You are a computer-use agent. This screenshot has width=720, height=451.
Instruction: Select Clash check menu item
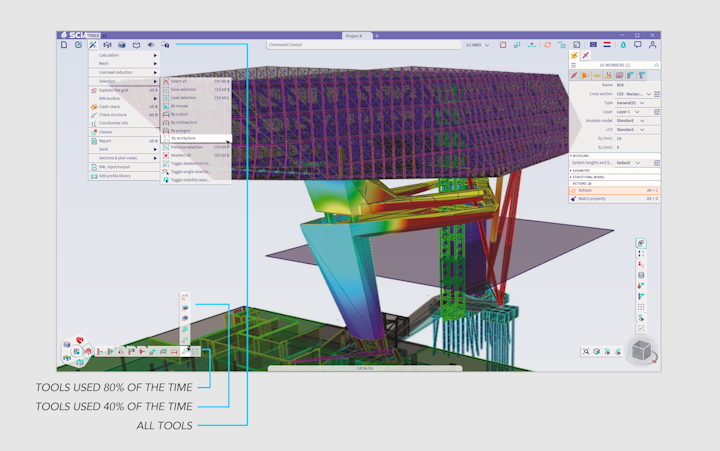click(x=110, y=106)
